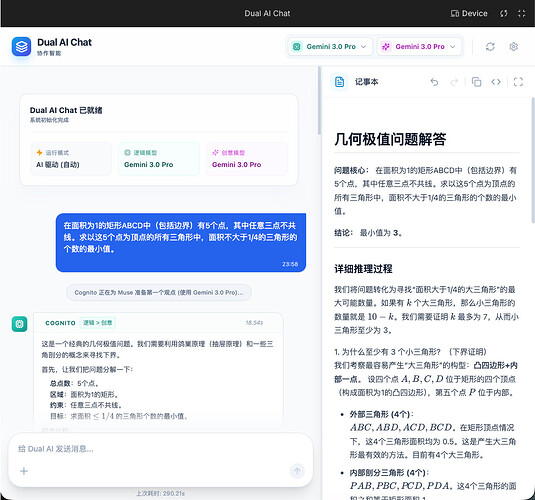This screenshot has height=500, width=535.
Task: Click the fullscreen icon in the black top bar
Action: (x=521, y=13)
